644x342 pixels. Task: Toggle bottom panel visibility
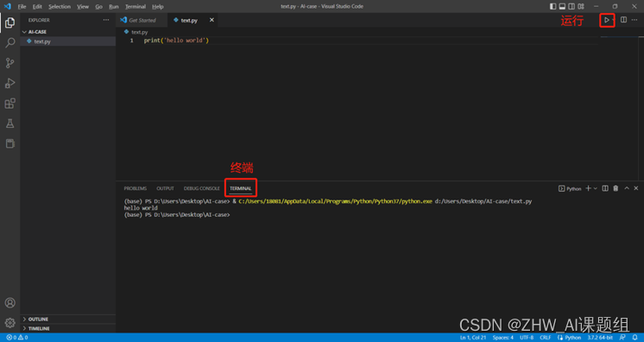coord(562,6)
